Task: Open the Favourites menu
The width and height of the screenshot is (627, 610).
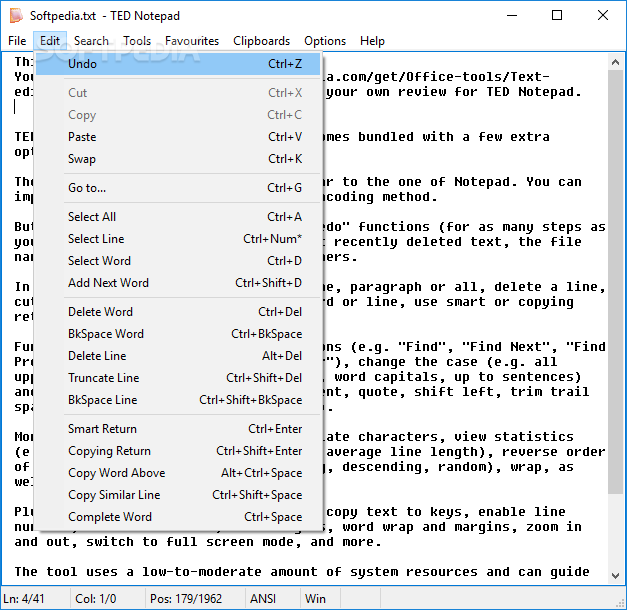Action: pyautogui.click(x=192, y=41)
